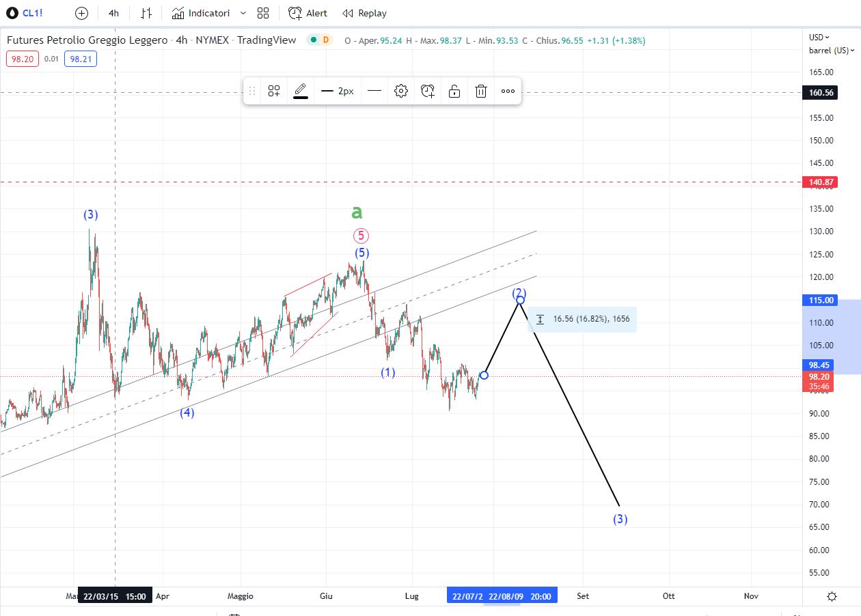This screenshot has width=861, height=616.
Task: Select the bottom-right blue (3) wave label
Action: pyautogui.click(x=620, y=519)
